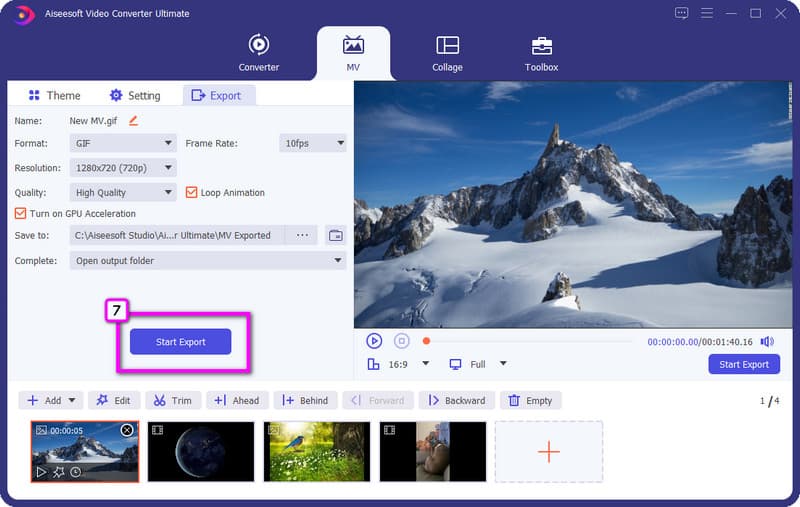Click the Stop button under the preview

pyautogui.click(x=401, y=341)
